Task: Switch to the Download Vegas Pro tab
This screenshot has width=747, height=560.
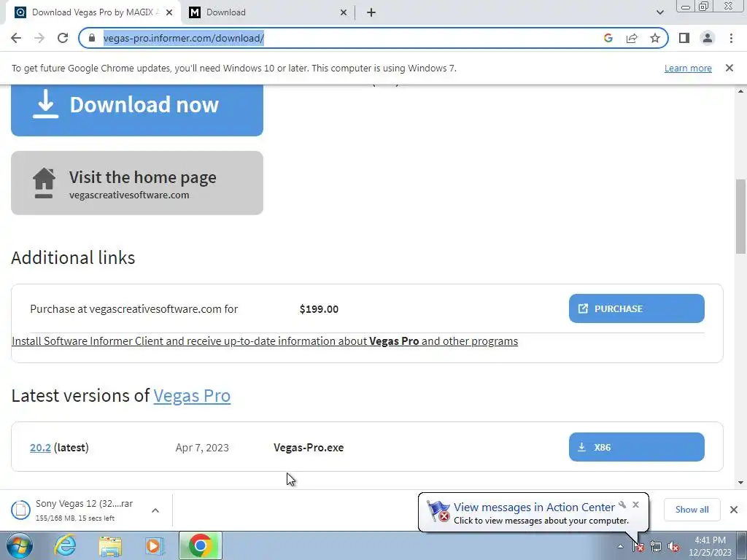Action: 93,12
